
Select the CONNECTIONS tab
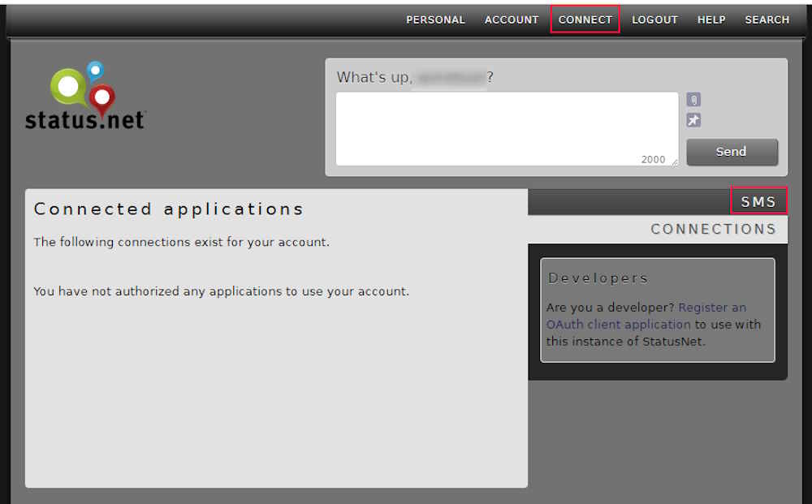pyautogui.click(x=713, y=229)
